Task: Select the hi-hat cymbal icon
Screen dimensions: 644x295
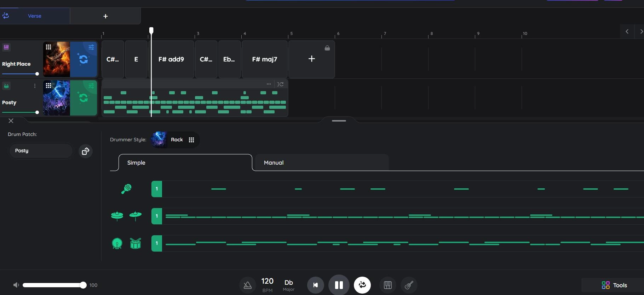Action: [117, 216]
